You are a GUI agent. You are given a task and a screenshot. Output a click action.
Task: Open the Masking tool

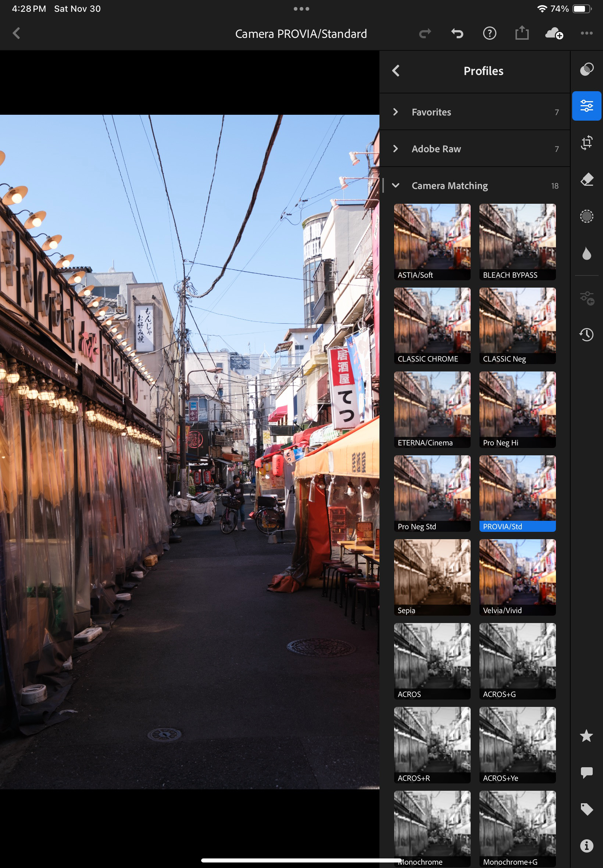click(x=586, y=216)
